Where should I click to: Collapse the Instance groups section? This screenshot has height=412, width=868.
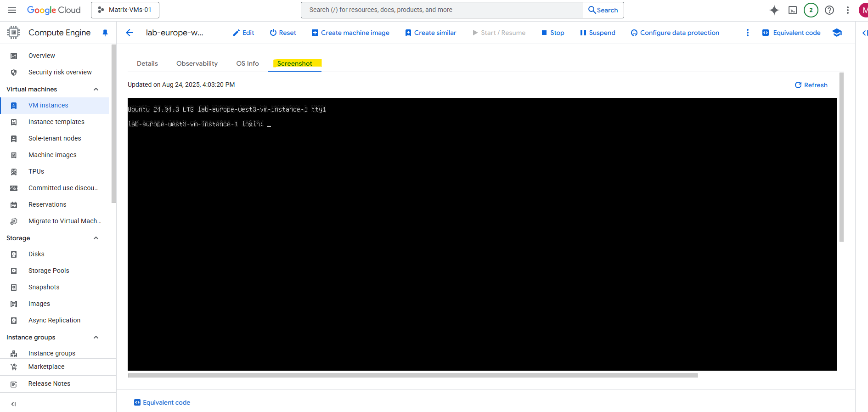[x=96, y=337]
